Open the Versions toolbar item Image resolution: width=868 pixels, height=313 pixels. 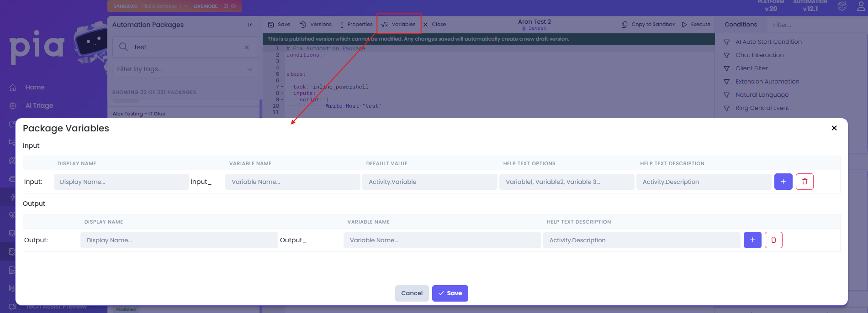click(x=316, y=25)
